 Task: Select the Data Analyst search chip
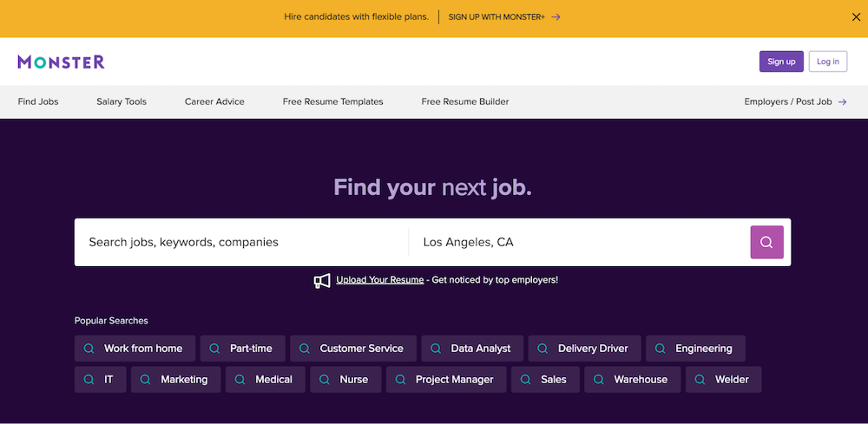coord(472,349)
